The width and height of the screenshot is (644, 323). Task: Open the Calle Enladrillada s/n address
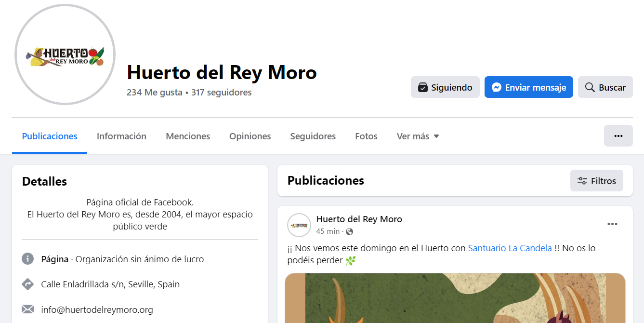(110, 284)
